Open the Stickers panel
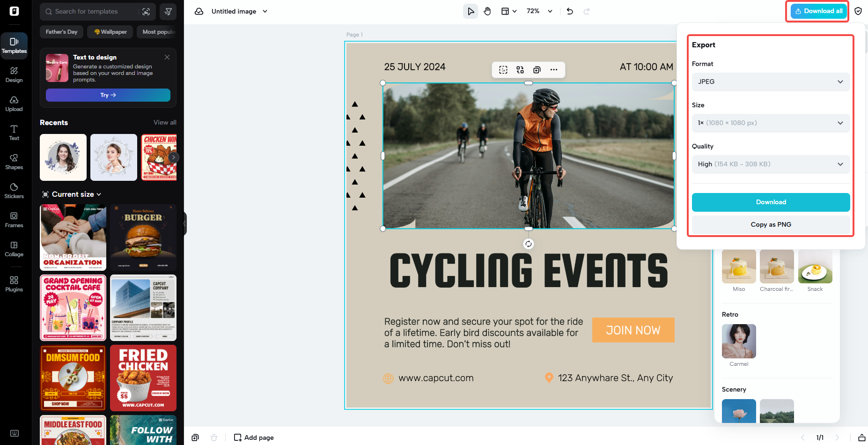 point(14,190)
